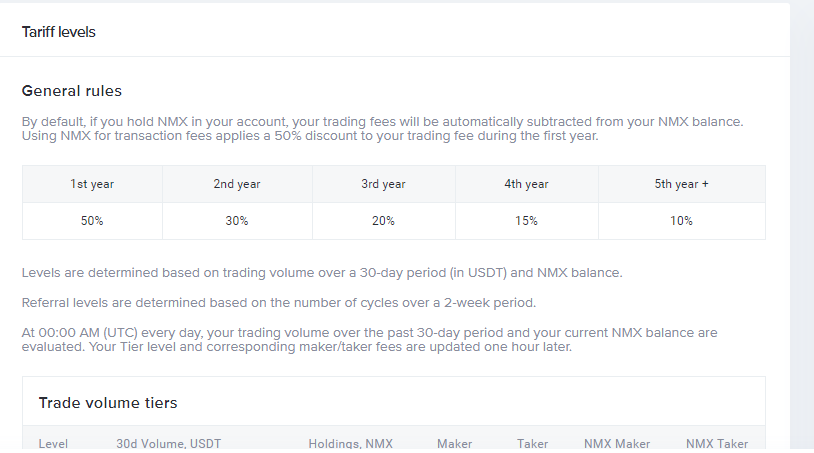Select the 50% discount cell
Viewport: 814px width, 453px height.
point(92,221)
